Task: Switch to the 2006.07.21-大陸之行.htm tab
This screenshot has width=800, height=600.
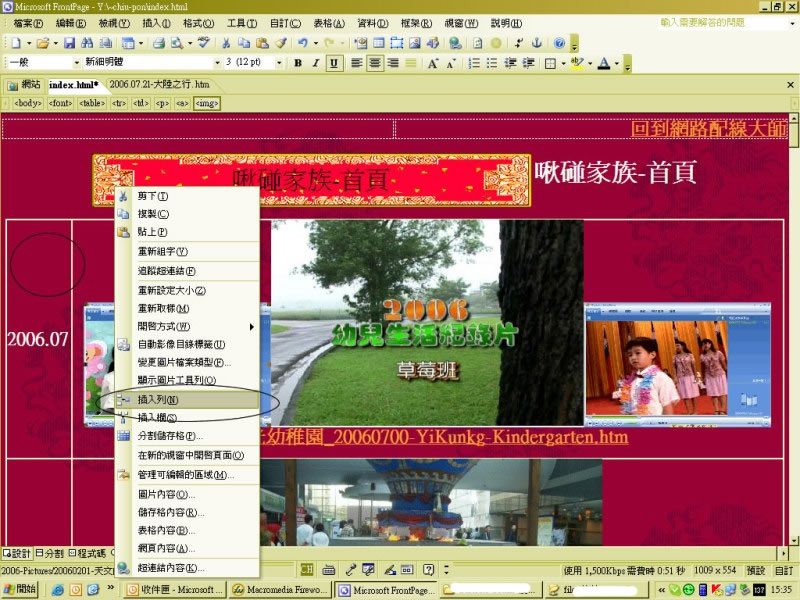Action: click(159, 85)
